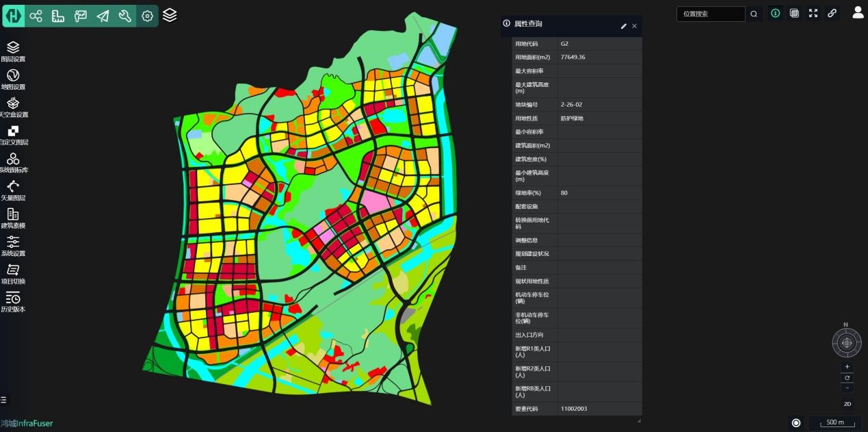Open the wrench tools icon
This screenshot has height=432, width=868.
tap(125, 16)
